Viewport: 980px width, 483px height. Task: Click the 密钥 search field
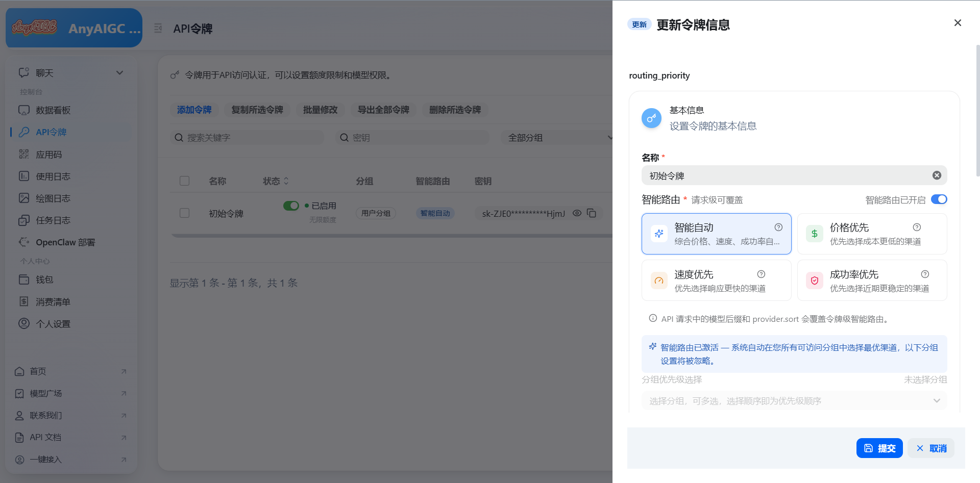(x=412, y=138)
